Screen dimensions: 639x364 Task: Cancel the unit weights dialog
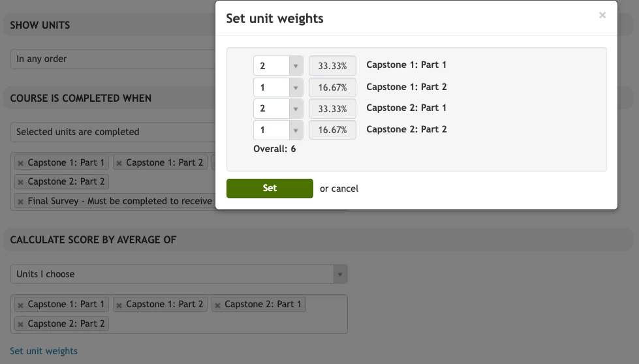pos(345,189)
